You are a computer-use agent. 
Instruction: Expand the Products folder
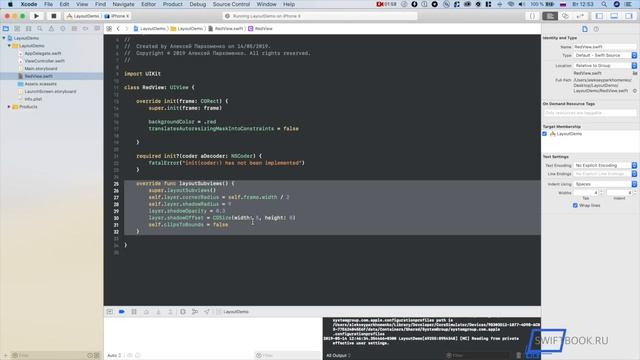(9, 107)
